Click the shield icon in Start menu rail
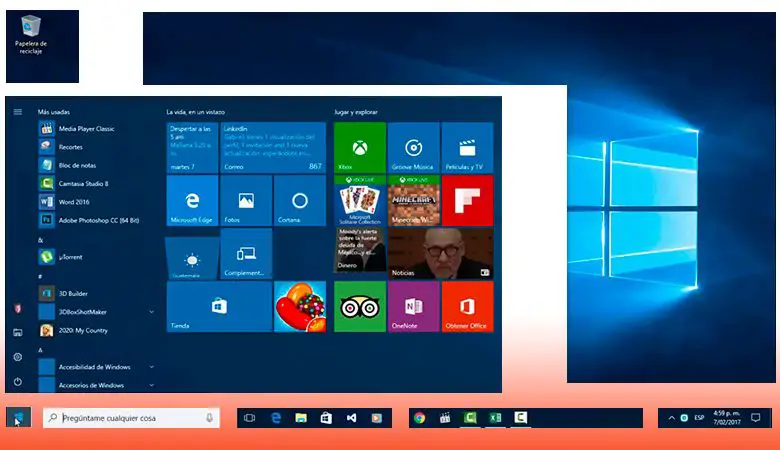This screenshot has height=450, width=780. [x=18, y=309]
